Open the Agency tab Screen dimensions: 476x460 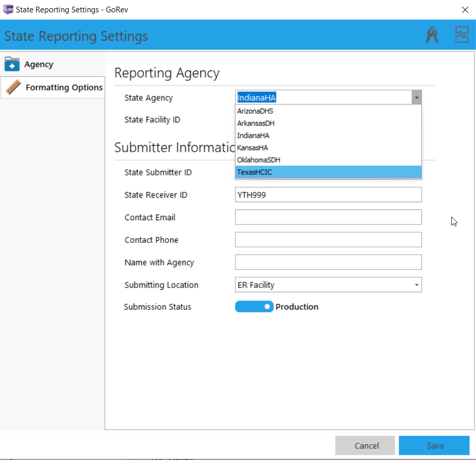53,64
